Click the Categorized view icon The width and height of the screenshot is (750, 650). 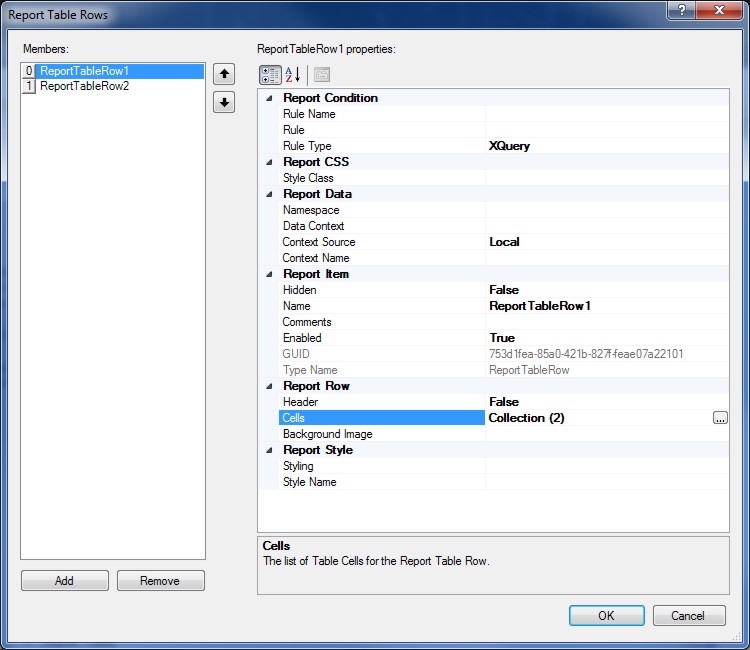click(270, 75)
